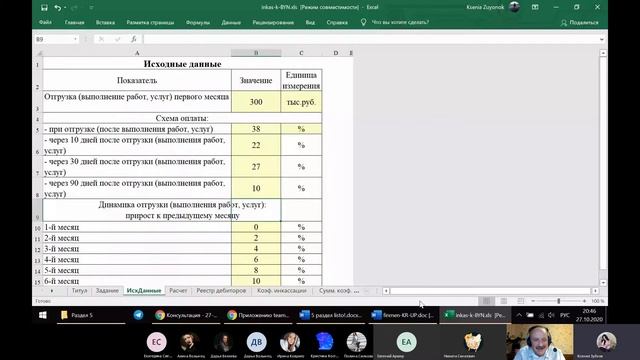This screenshot has height=360, width=640.
Task: Click vertical scrollbar up arrow
Action: click(603, 53)
